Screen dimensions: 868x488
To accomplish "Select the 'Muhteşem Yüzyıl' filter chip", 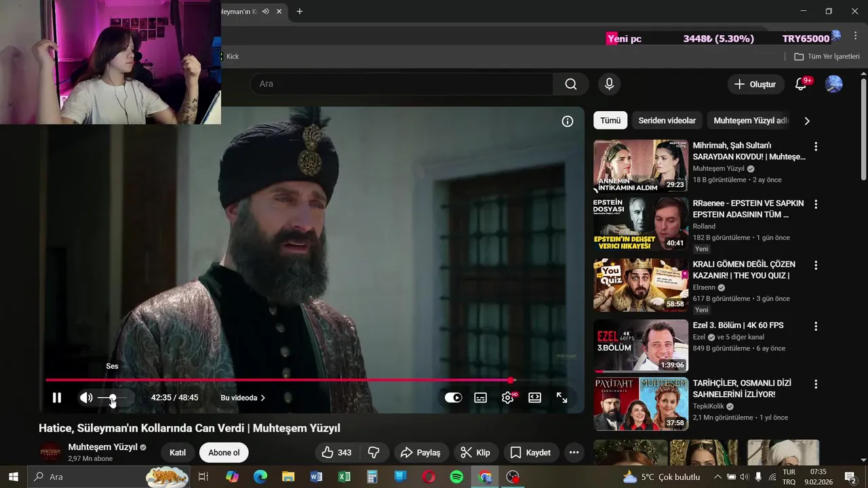I will tap(751, 121).
